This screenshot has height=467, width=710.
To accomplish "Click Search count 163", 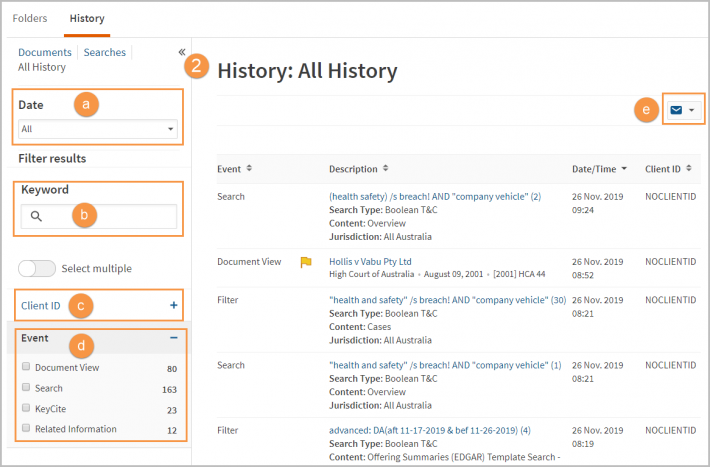I will (169, 390).
